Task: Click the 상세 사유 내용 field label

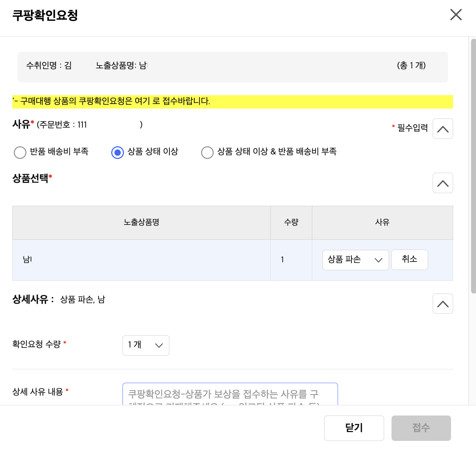Action: [x=38, y=392]
